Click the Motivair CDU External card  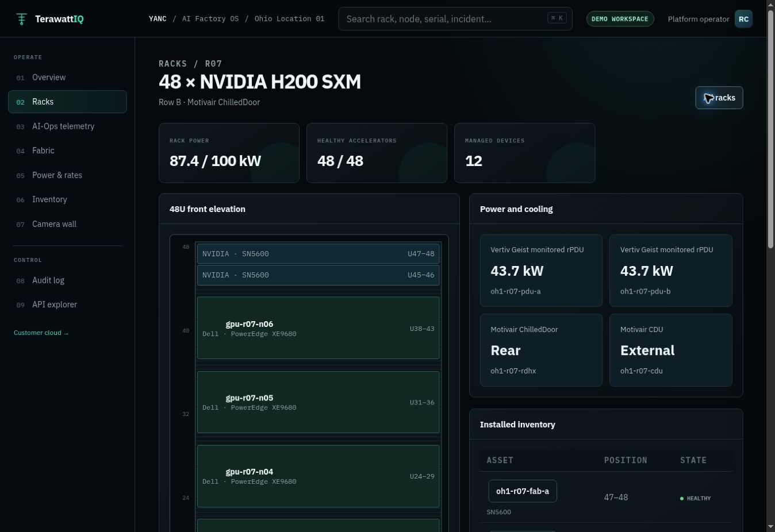(x=671, y=350)
